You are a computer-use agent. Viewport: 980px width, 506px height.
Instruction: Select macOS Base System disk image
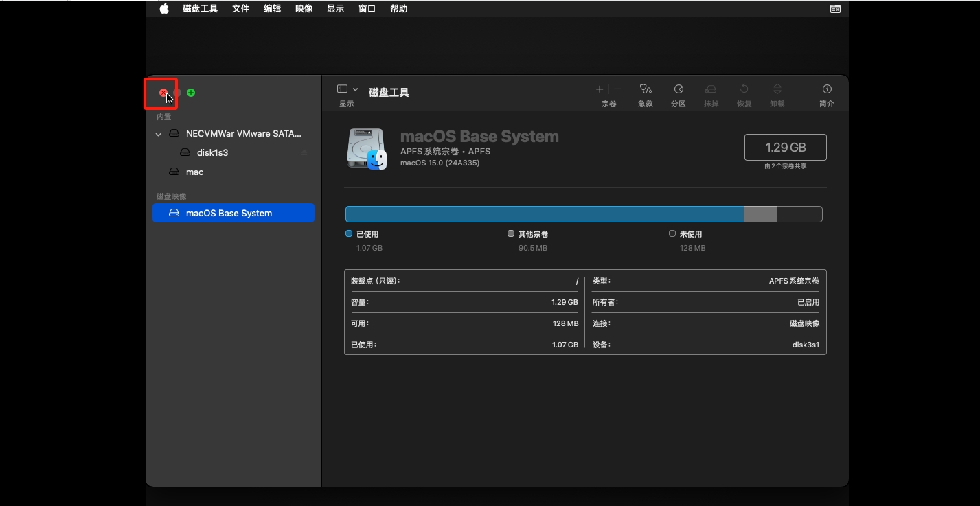point(229,214)
